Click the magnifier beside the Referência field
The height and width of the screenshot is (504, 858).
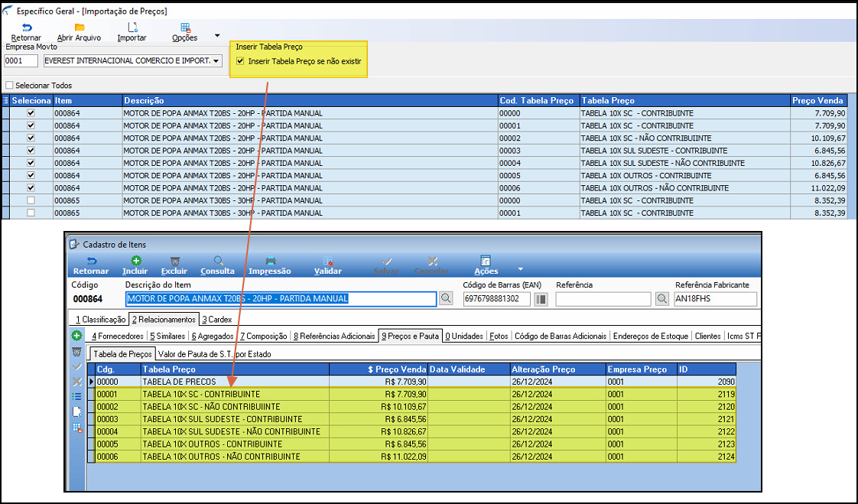662,299
